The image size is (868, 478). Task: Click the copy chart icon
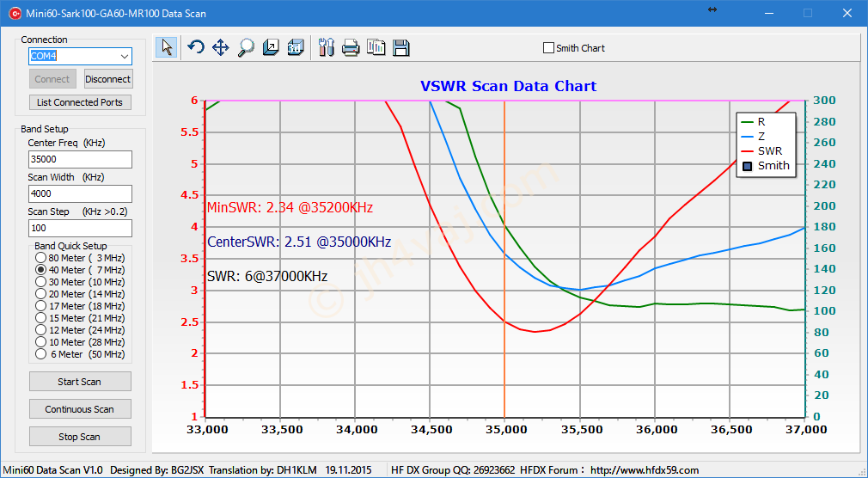pyautogui.click(x=376, y=47)
